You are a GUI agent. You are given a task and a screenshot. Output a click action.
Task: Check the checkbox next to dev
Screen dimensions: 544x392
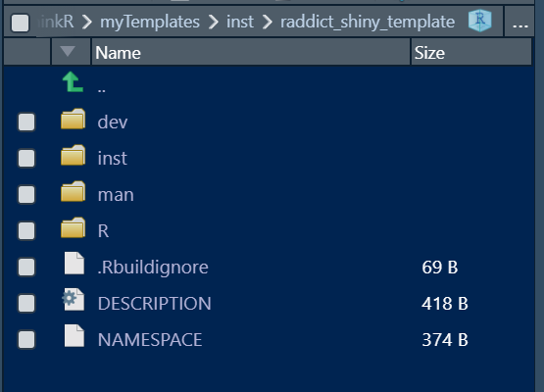tap(26, 122)
